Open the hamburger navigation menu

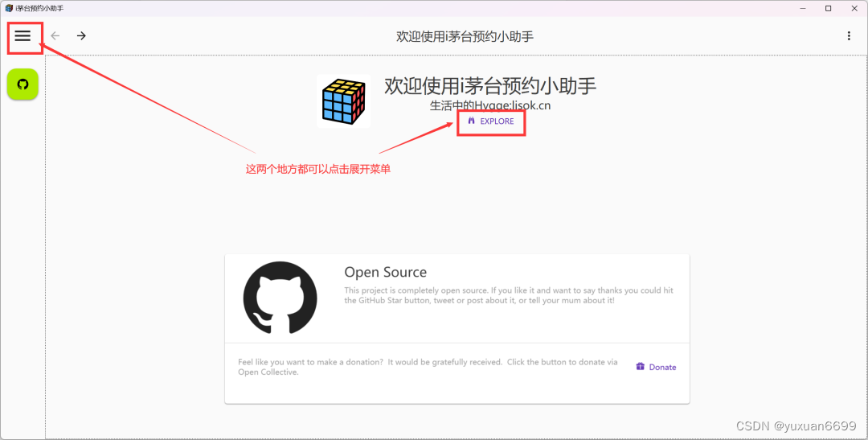23,36
